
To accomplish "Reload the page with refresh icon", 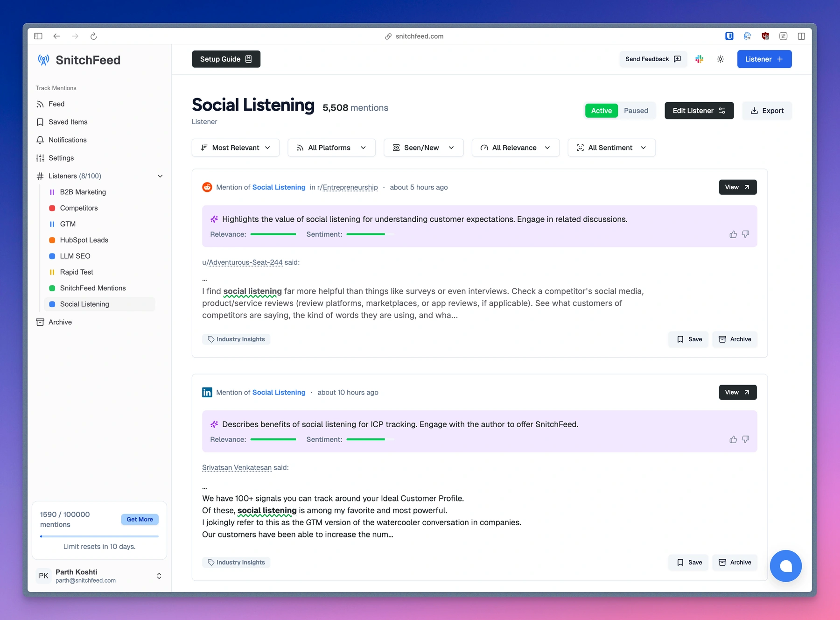I will 93,36.
